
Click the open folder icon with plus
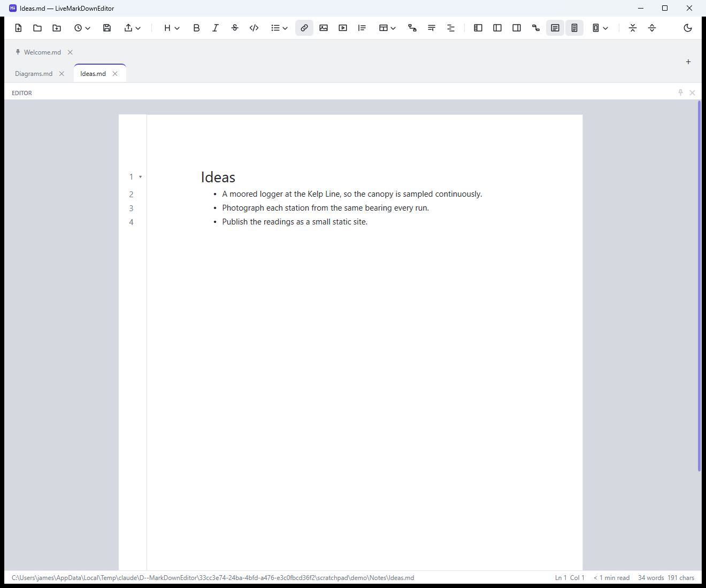[x=57, y=28]
